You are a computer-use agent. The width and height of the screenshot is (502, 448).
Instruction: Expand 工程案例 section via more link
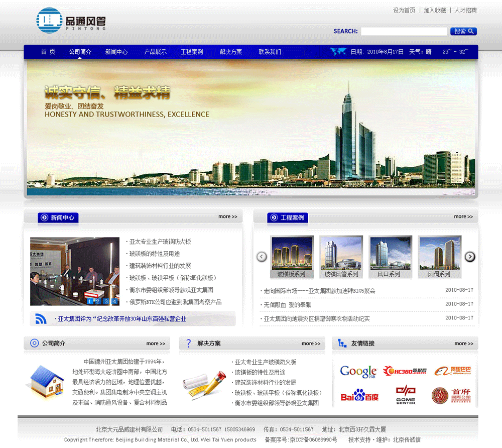point(463,217)
